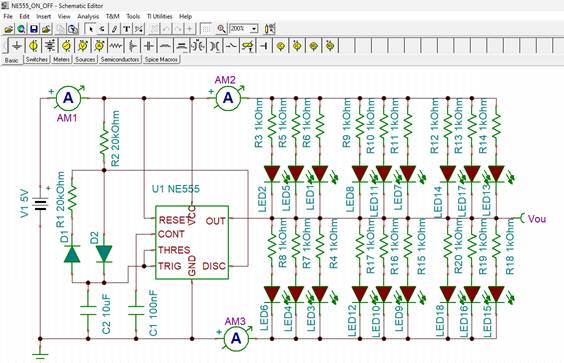Open the Analysis menu
564x363 pixels.
point(88,16)
